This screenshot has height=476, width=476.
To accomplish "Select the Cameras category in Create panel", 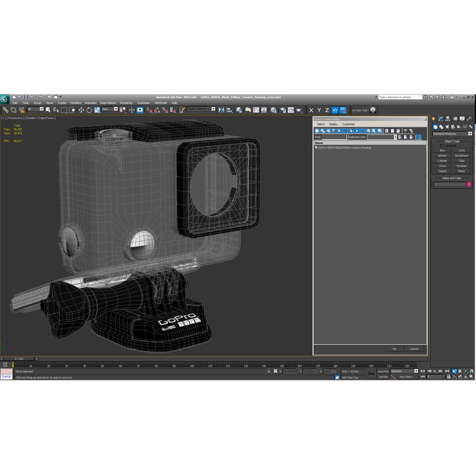I will pos(453,127).
